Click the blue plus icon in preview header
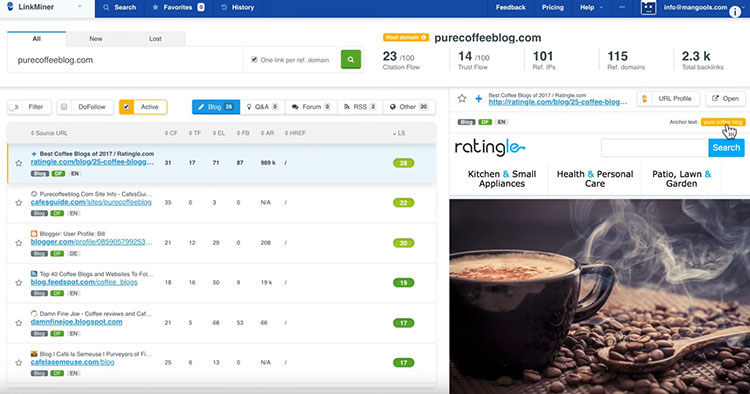 tap(478, 98)
